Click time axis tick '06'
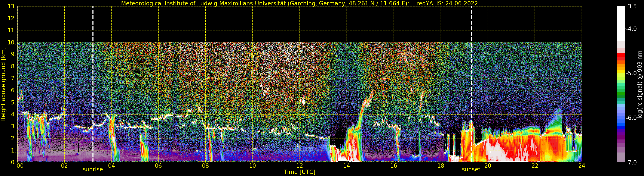The height and width of the screenshot is (176, 644). coord(159,166)
